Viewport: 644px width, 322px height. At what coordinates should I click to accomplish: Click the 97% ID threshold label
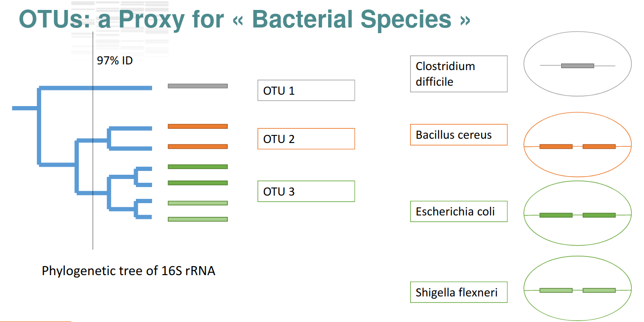pos(115,61)
